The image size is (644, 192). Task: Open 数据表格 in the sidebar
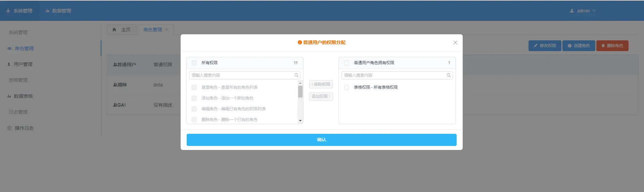click(x=50, y=96)
